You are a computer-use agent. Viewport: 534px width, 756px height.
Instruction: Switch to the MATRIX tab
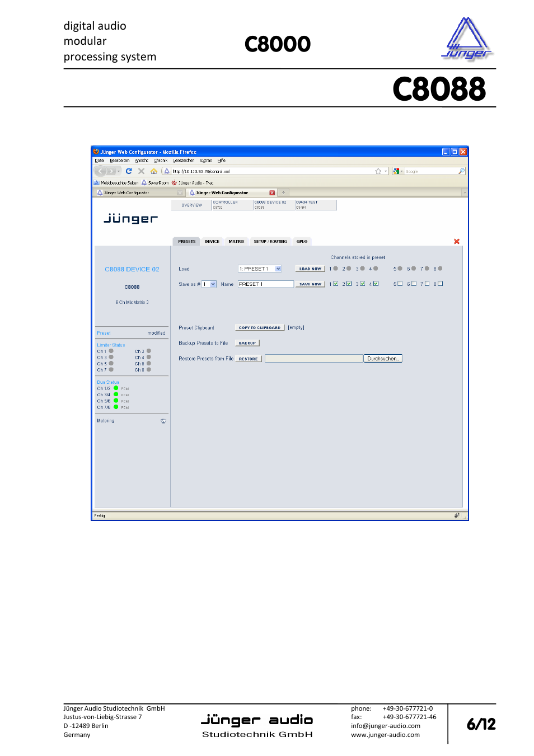click(236, 242)
